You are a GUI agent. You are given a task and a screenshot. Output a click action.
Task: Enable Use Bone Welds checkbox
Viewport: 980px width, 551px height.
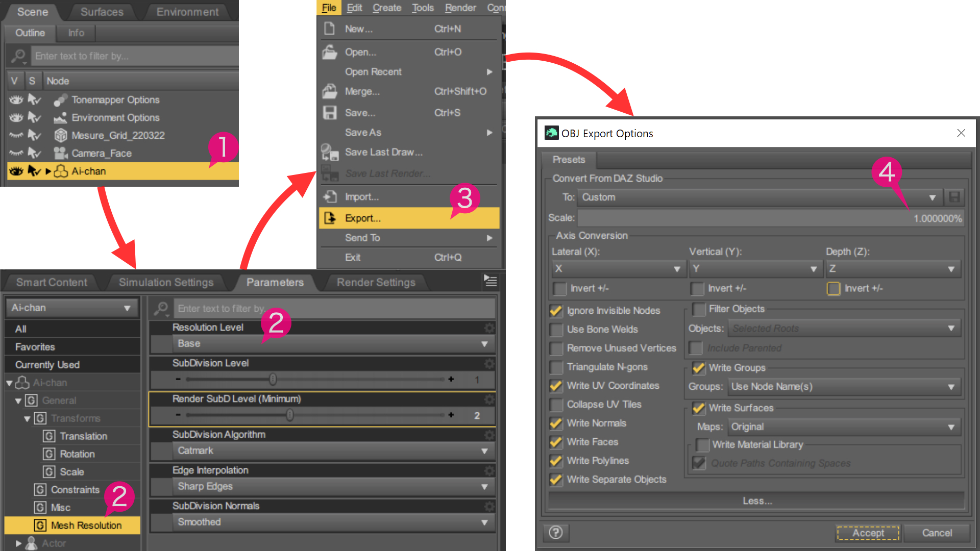tap(556, 330)
